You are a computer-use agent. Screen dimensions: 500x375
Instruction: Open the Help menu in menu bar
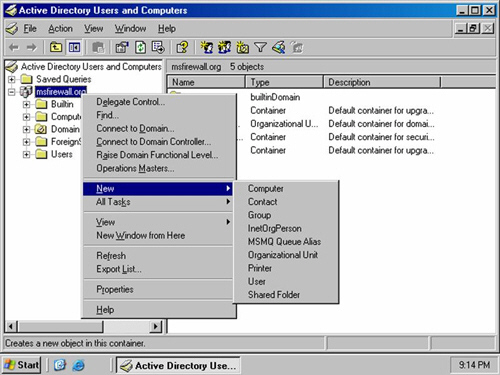tap(167, 29)
